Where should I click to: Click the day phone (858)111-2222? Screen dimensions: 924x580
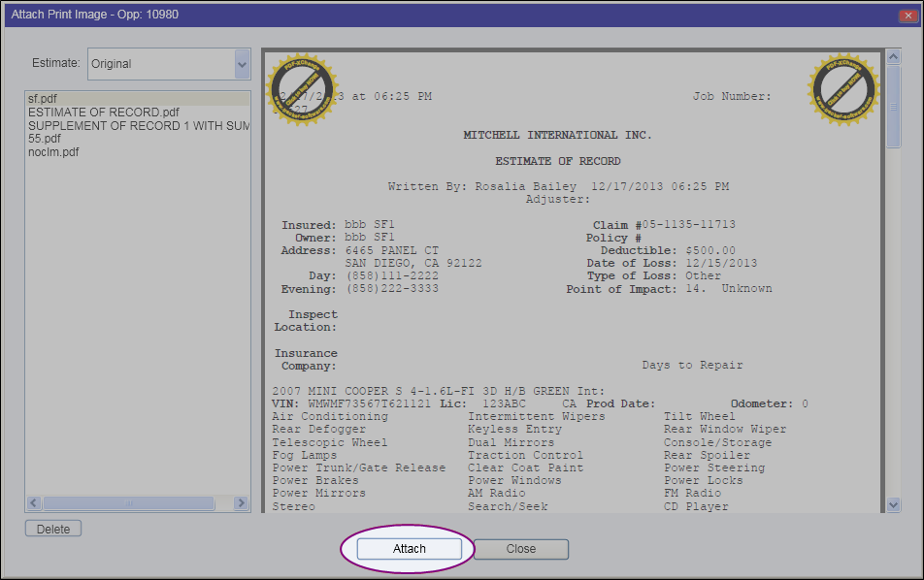(392, 275)
